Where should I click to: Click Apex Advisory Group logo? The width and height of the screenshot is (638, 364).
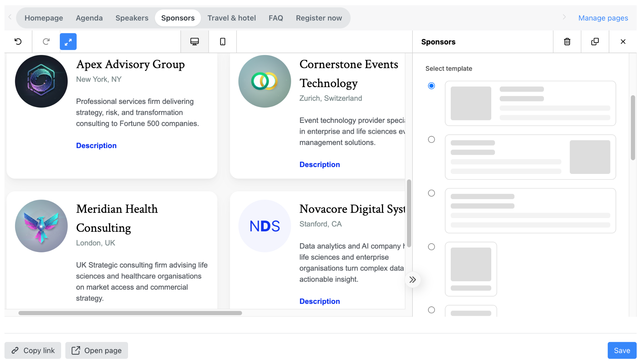(41, 82)
